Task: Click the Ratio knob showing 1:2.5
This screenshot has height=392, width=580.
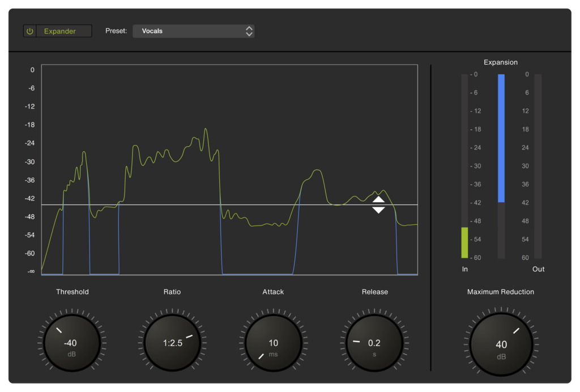Action: click(x=172, y=343)
